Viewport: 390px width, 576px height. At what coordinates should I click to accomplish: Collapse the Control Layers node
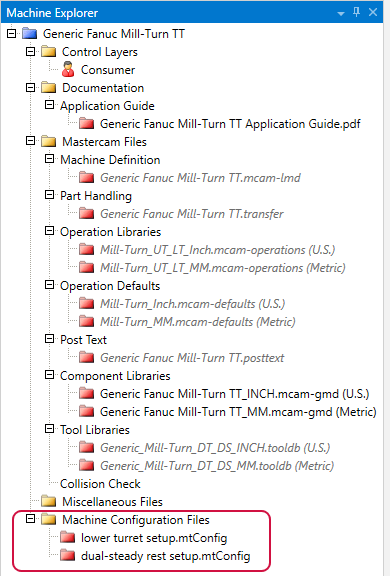(x=30, y=51)
